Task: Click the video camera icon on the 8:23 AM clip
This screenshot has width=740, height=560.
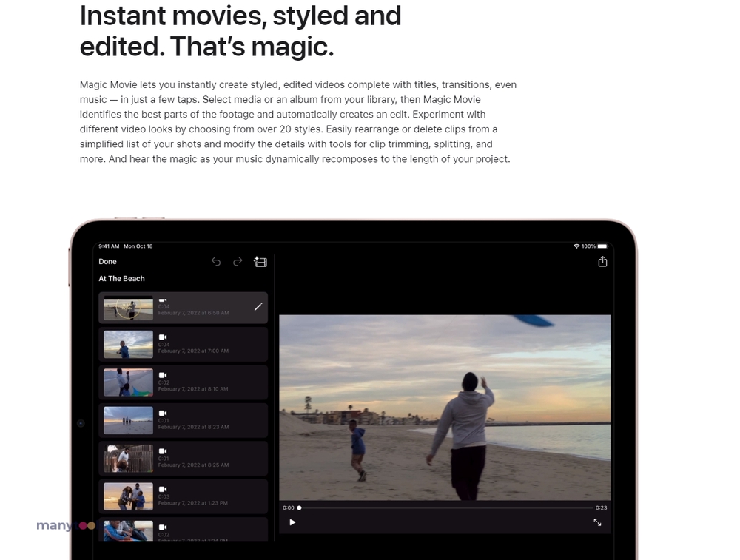Action: click(163, 414)
